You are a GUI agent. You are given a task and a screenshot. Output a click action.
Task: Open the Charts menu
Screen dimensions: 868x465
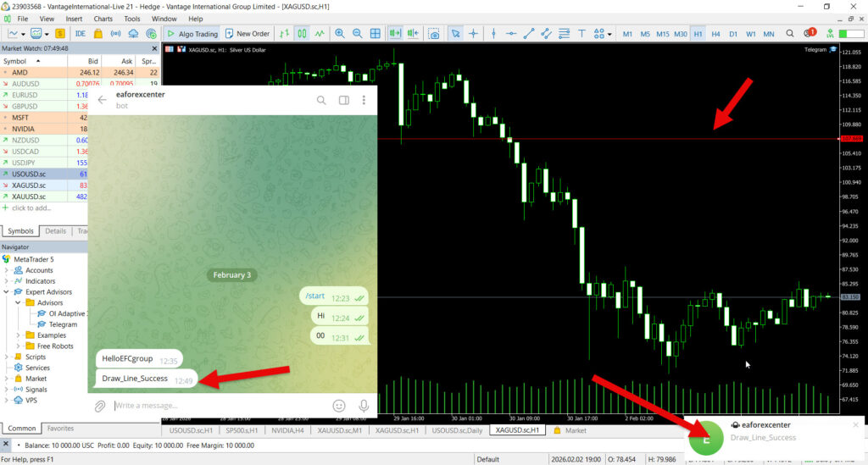(103, 19)
